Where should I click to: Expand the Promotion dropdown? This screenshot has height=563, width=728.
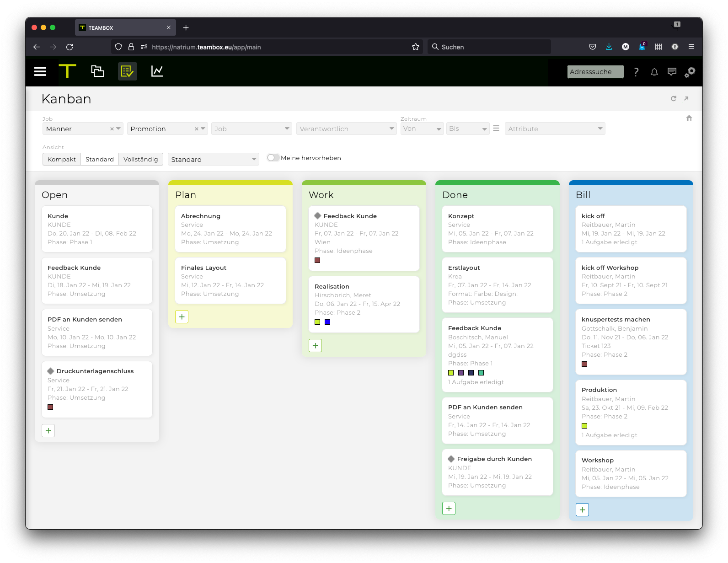pyautogui.click(x=203, y=129)
